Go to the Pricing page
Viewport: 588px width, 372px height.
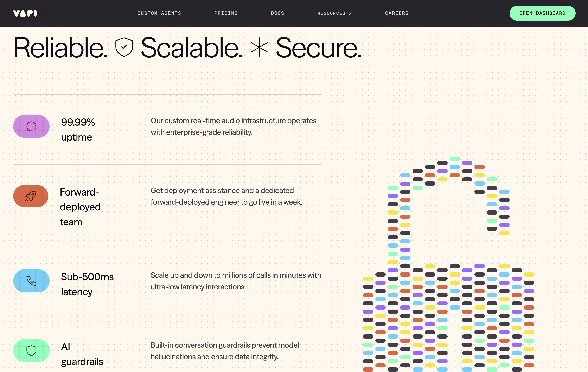[x=226, y=13]
